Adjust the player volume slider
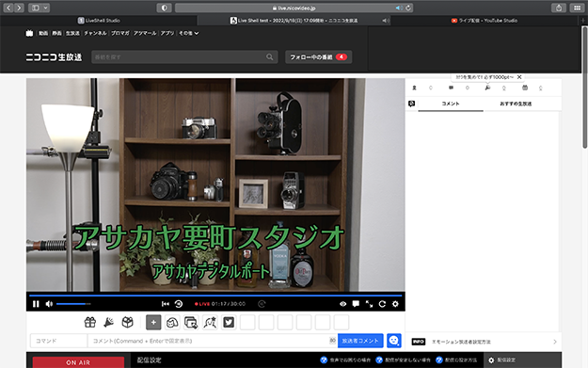Screen dimensions: 588x368 click(x=73, y=304)
